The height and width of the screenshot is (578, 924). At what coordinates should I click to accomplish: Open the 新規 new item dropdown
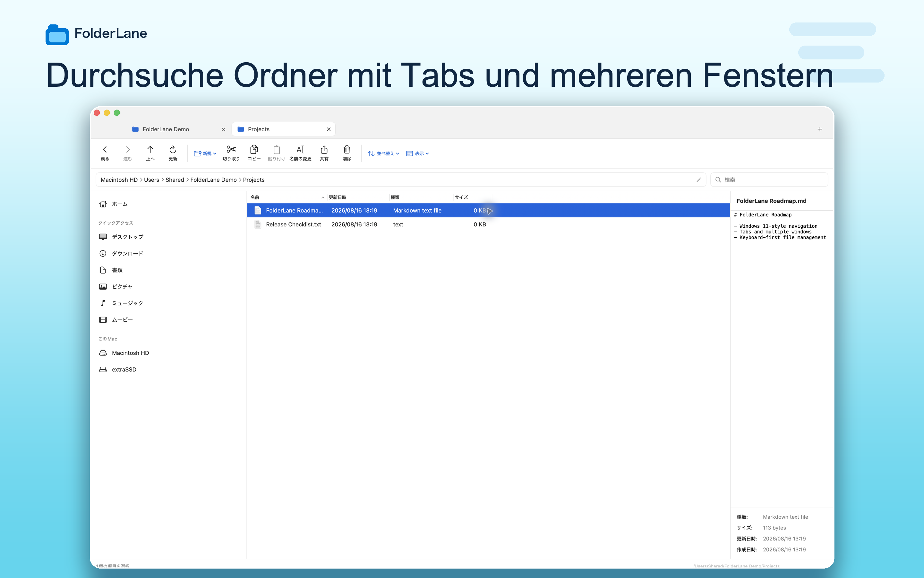tap(205, 153)
